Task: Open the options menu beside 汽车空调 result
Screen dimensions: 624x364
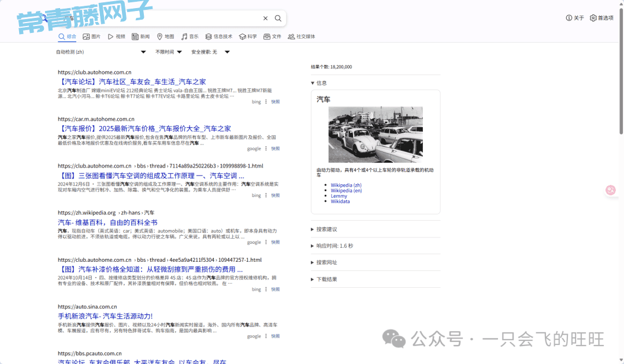Action: click(266, 195)
